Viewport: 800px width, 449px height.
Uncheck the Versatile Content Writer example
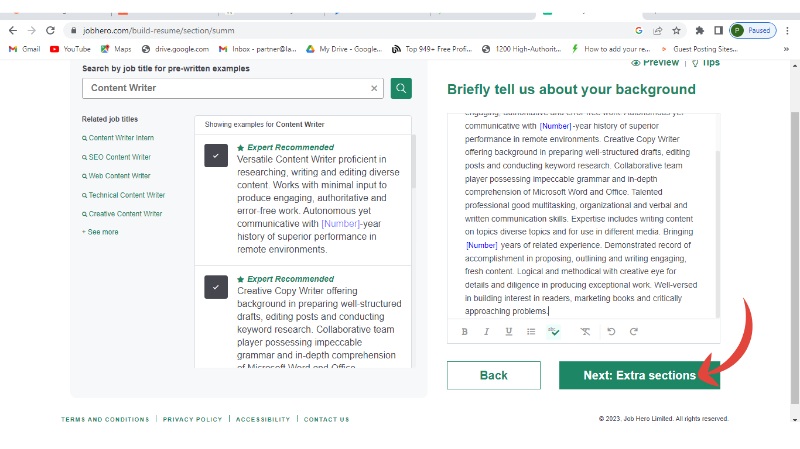(217, 156)
